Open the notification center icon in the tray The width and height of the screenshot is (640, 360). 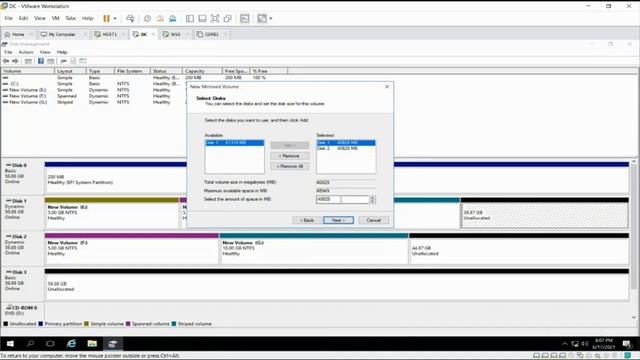click(627, 344)
